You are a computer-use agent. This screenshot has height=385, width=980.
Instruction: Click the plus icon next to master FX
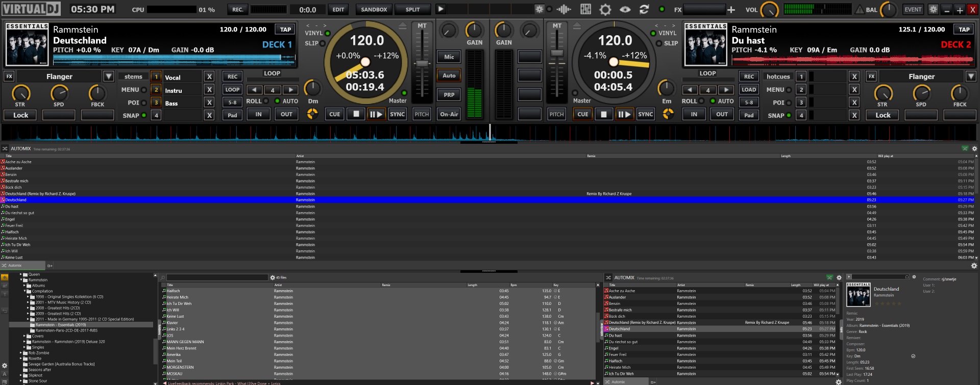click(x=731, y=9)
